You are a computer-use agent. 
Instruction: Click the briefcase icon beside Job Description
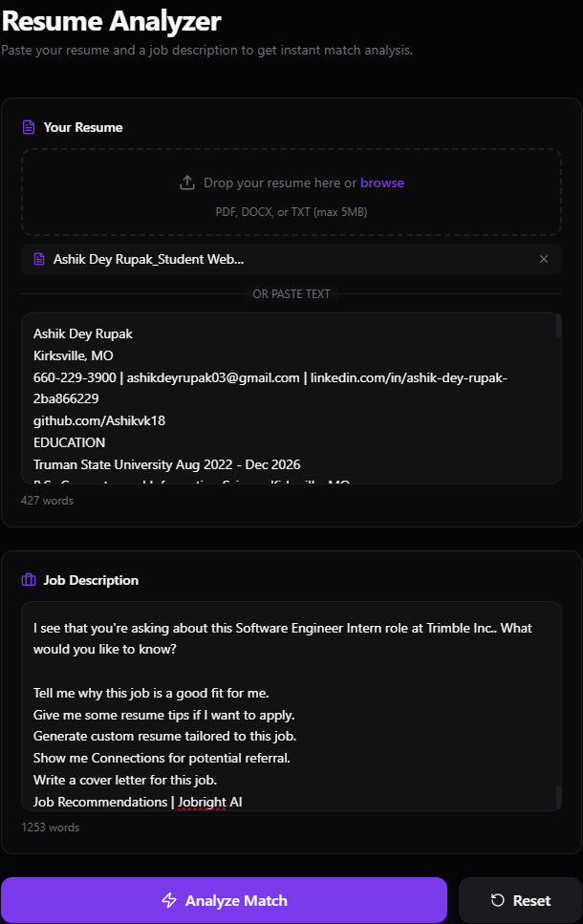tap(29, 580)
